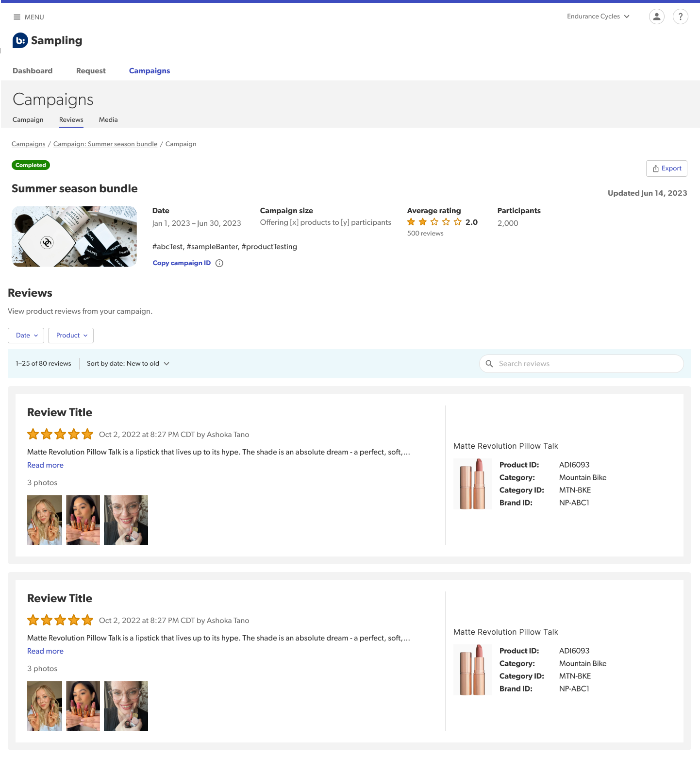Open the hamburger MENU icon
This screenshot has width=700, height=758.
click(17, 17)
